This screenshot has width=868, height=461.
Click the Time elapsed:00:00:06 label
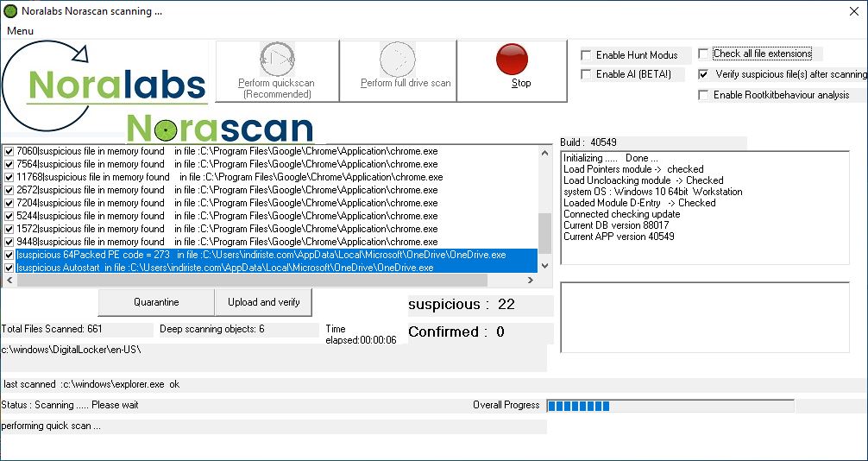pyautogui.click(x=361, y=335)
